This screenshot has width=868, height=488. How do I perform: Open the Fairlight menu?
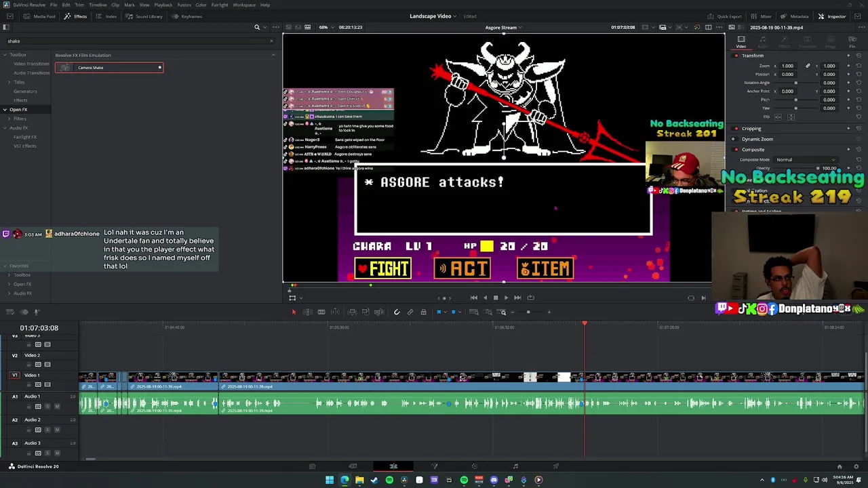(x=220, y=5)
